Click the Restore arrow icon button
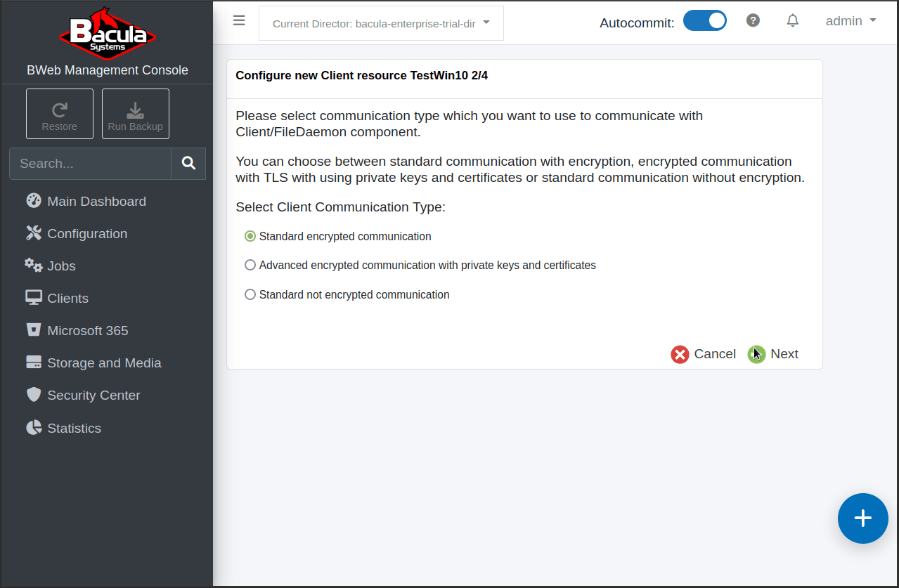Image resolution: width=899 pixels, height=588 pixels. tap(60, 114)
